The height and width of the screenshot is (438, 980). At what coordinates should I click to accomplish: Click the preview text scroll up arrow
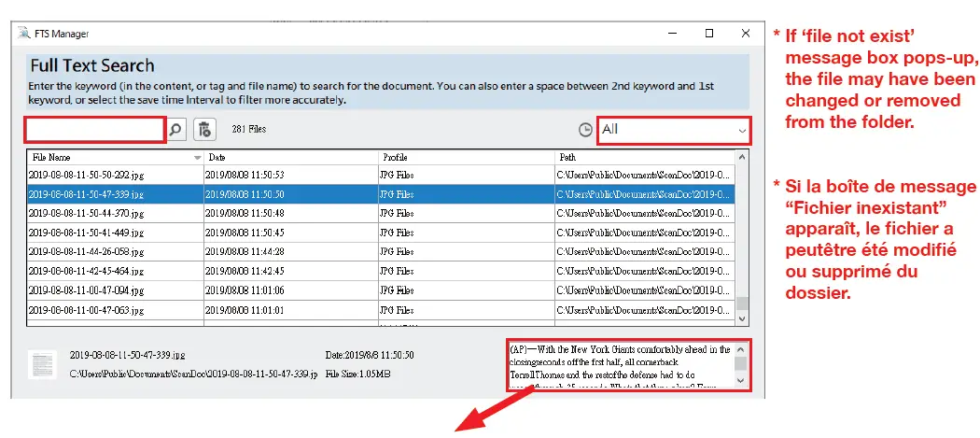click(740, 348)
